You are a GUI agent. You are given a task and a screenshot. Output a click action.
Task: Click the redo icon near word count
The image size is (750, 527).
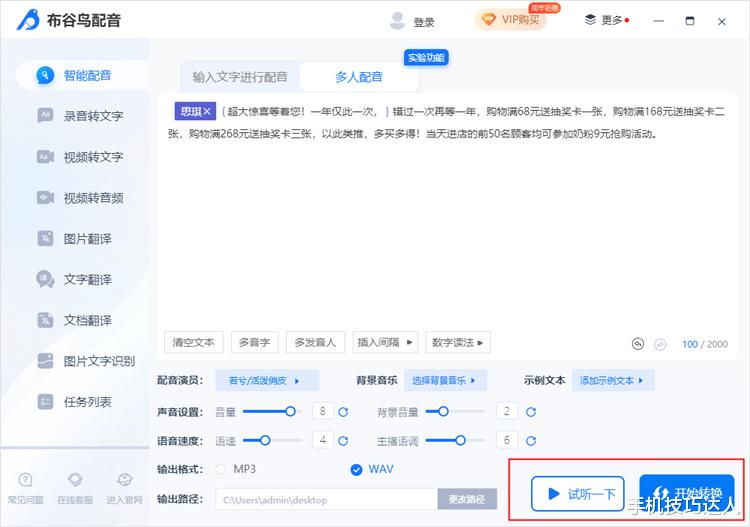(660, 344)
